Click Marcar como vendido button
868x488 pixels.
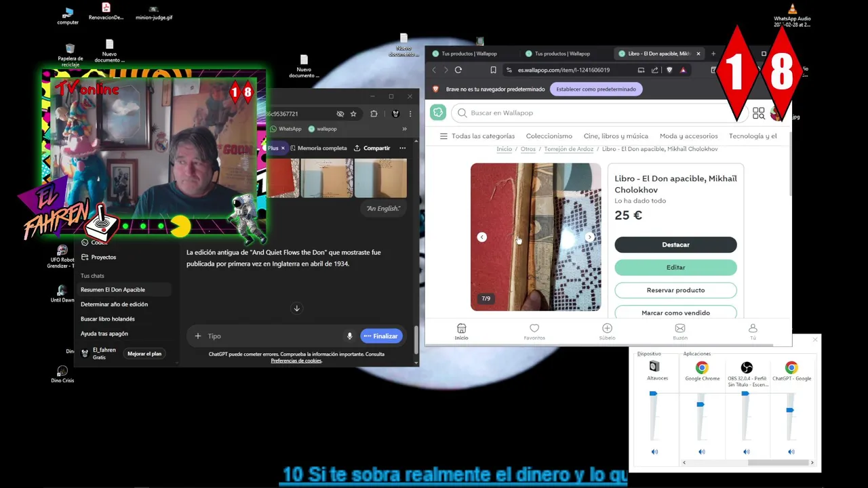click(x=675, y=312)
